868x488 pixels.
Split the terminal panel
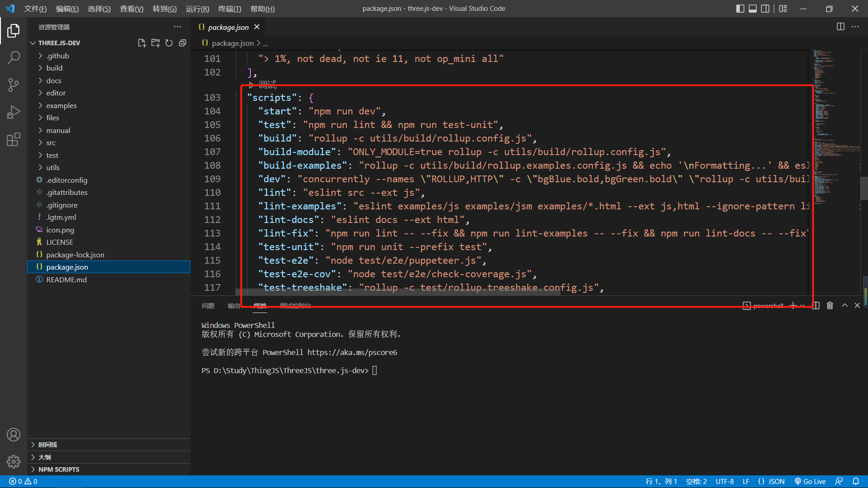click(x=816, y=305)
